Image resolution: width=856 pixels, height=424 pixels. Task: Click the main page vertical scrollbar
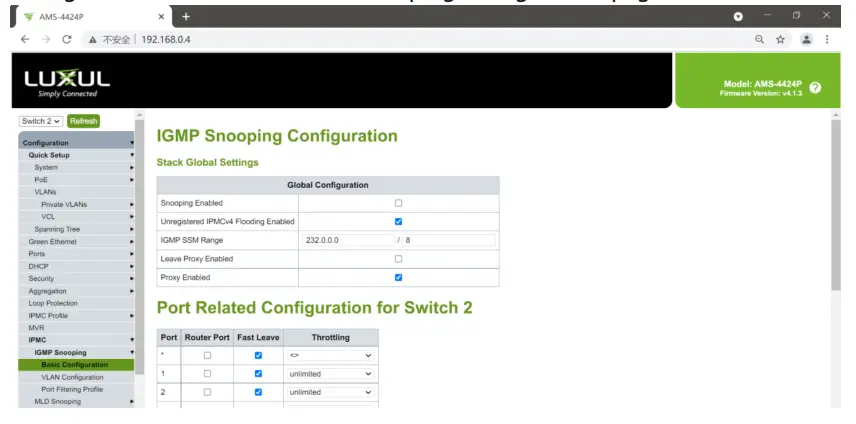pos(836,205)
